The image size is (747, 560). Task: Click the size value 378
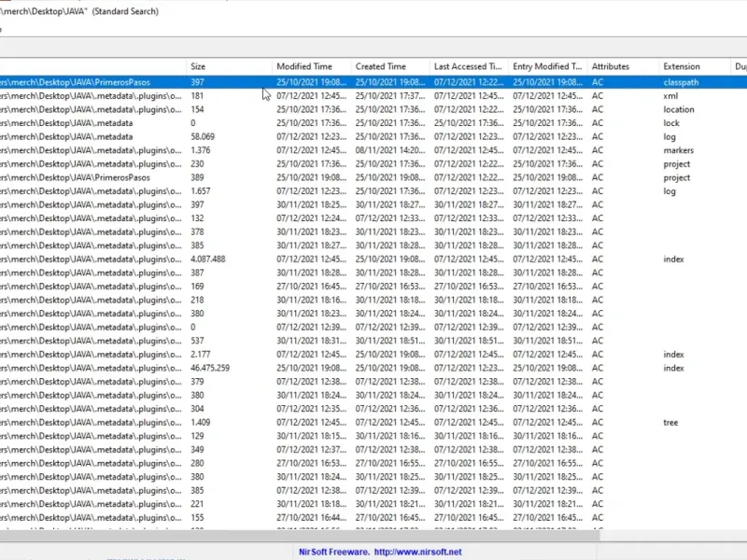(x=197, y=231)
